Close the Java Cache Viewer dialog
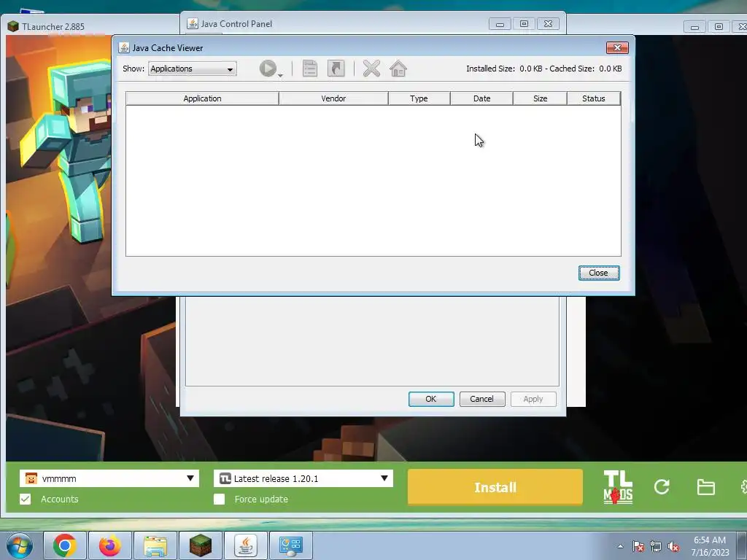Image resolution: width=747 pixels, height=560 pixels. (599, 273)
